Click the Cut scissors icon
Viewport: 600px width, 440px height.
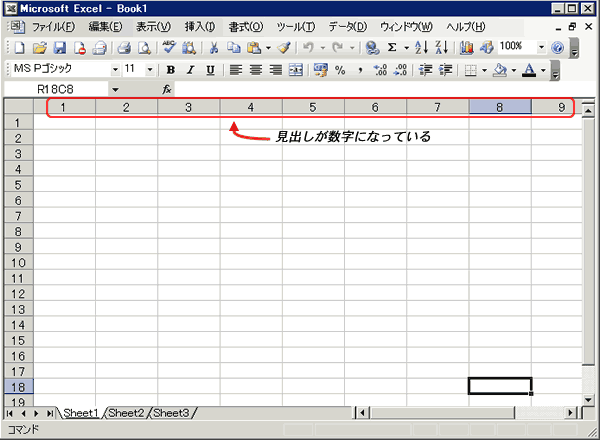[214, 47]
